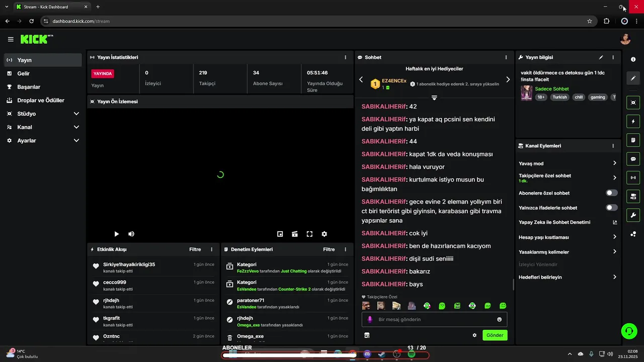
Task: Open Yasaklanmış kelimeler settings
Action: [x=568, y=252]
